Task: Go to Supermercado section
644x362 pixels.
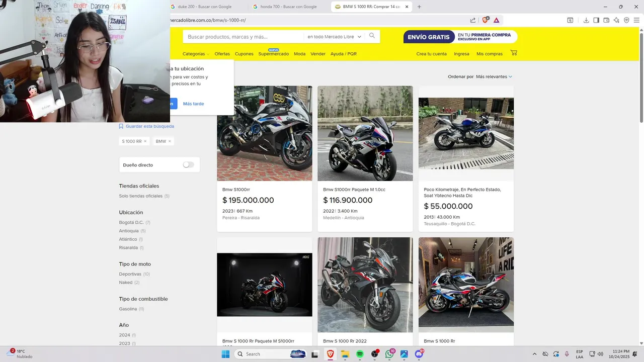Action: click(x=274, y=54)
